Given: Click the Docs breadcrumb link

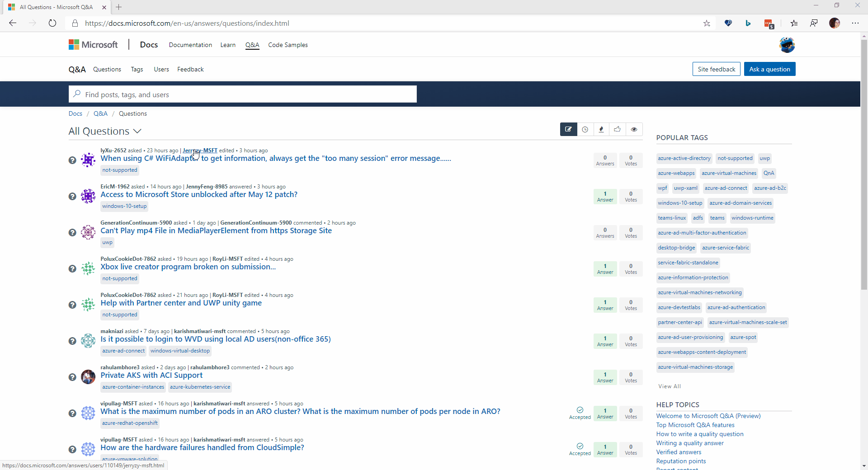Looking at the screenshot, I should (75, 113).
